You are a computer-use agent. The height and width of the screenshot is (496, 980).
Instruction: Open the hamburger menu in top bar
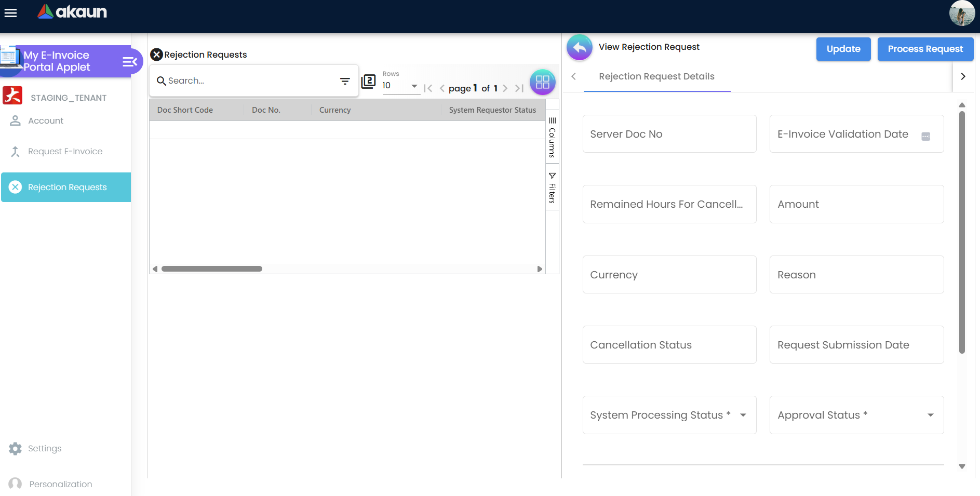(x=10, y=13)
